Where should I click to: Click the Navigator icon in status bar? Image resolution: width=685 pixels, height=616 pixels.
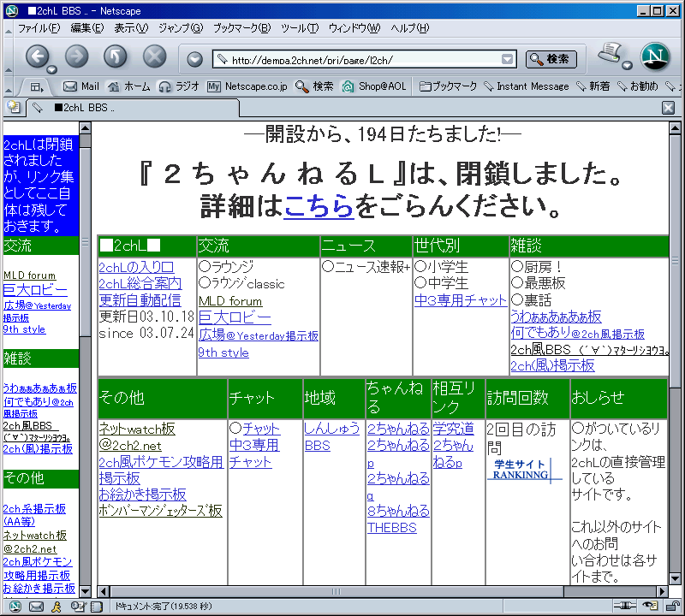click(x=15, y=606)
